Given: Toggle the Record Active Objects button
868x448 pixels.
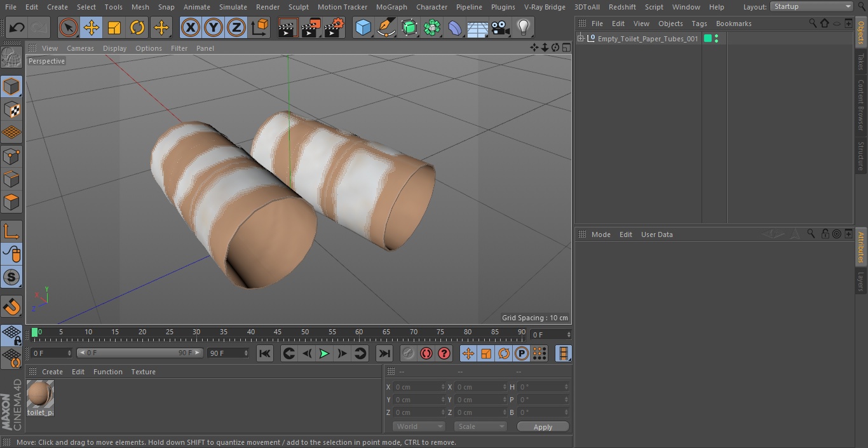Looking at the screenshot, I should coord(409,353).
